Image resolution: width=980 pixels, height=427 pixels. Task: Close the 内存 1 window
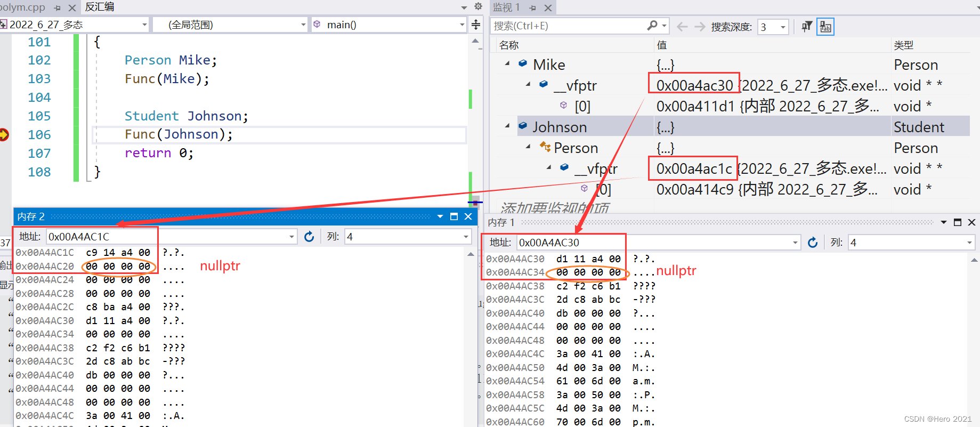pos(971,222)
